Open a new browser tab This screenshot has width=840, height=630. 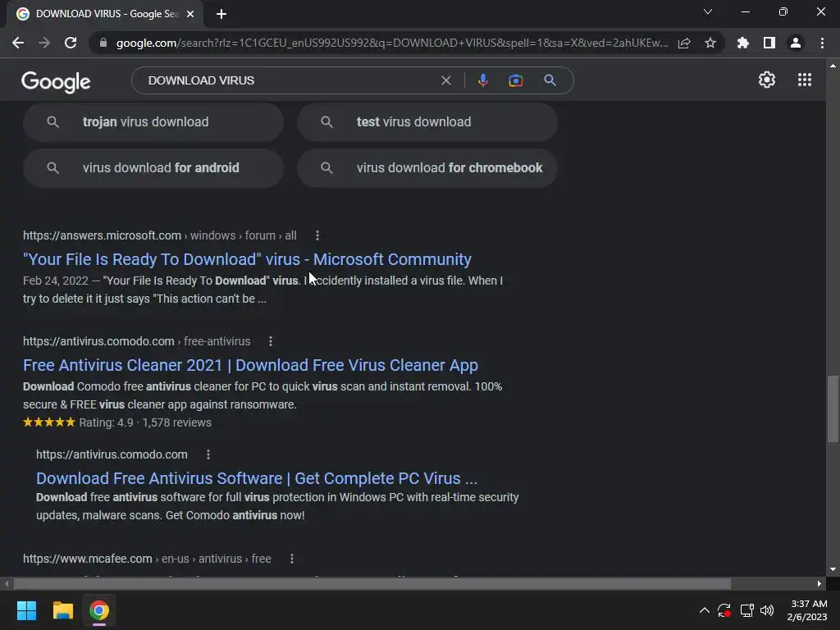point(221,14)
